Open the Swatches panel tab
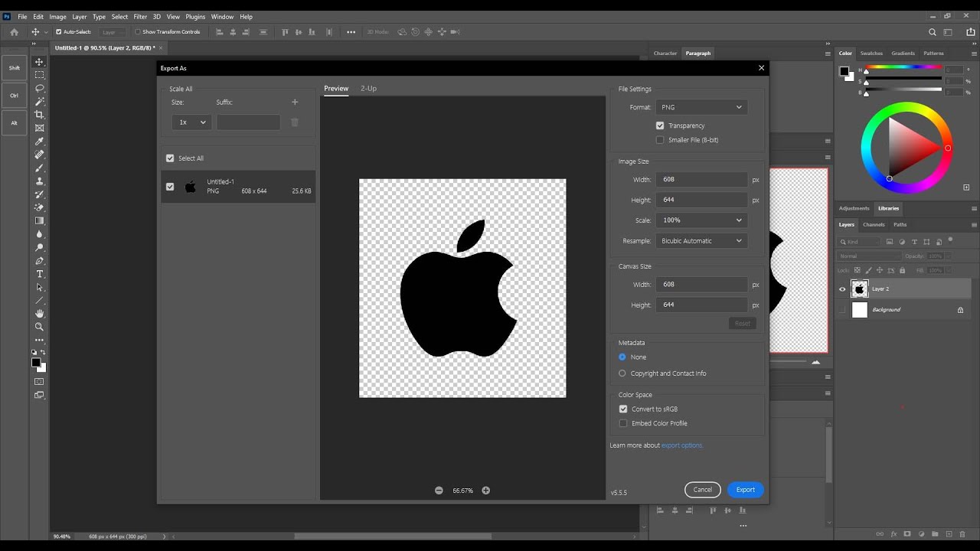 point(871,54)
